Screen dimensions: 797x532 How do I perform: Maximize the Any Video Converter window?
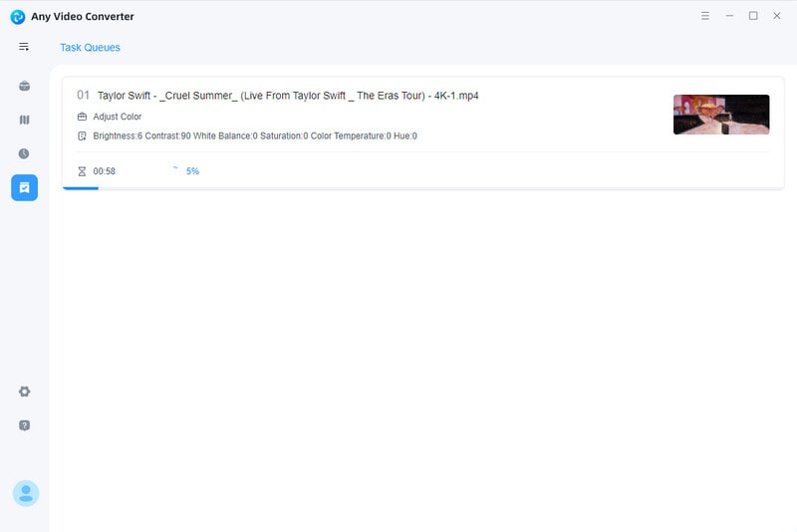[x=753, y=16]
